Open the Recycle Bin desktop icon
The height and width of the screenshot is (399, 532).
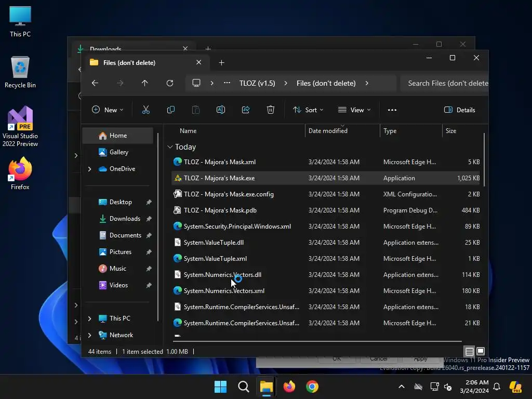[x=20, y=72]
